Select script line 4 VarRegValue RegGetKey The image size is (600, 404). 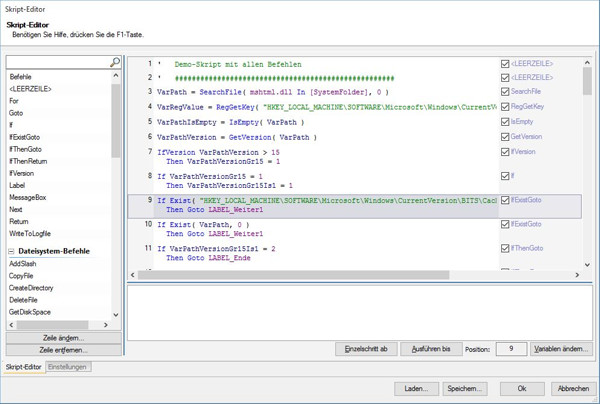(x=327, y=107)
